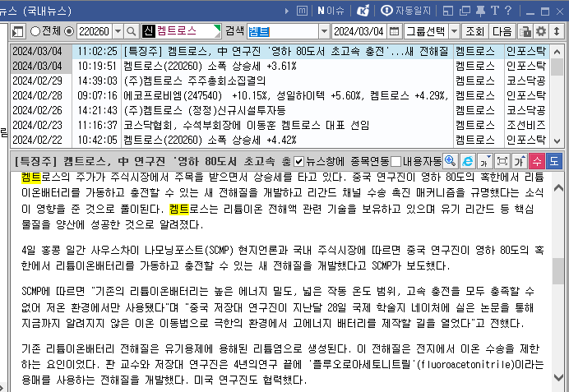This screenshot has height=392, width=569.
Task: Click the lock document icon
Action: [525, 31]
